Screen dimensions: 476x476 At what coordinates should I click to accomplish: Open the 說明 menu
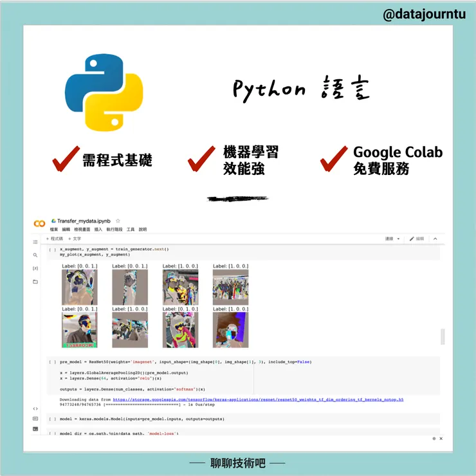click(143, 229)
